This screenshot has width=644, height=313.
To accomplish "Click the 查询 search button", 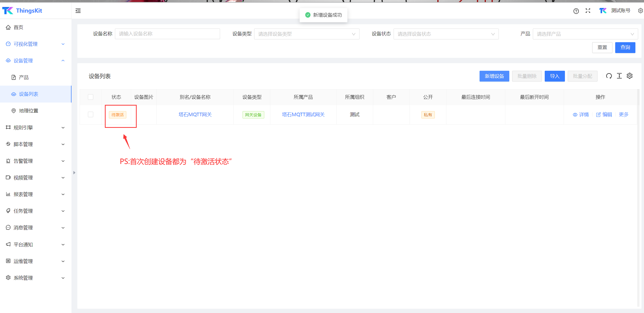I will tap(625, 47).
